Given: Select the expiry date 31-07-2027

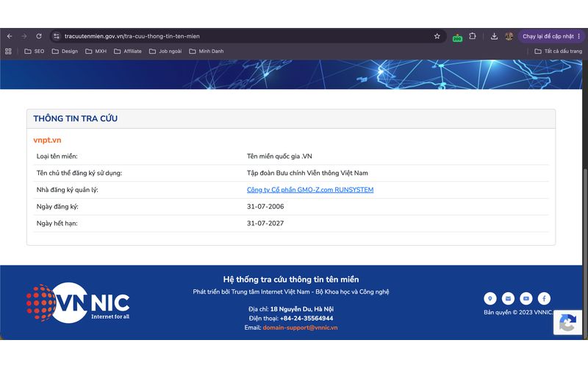Looking at the screenshot, I should pyautogui.click(x=265, y=223).
